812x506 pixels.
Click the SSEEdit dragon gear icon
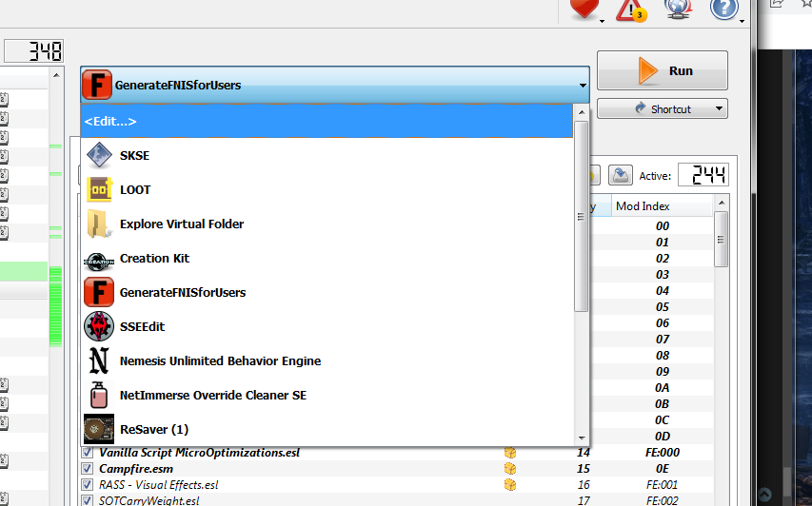(x=99, y=326)
